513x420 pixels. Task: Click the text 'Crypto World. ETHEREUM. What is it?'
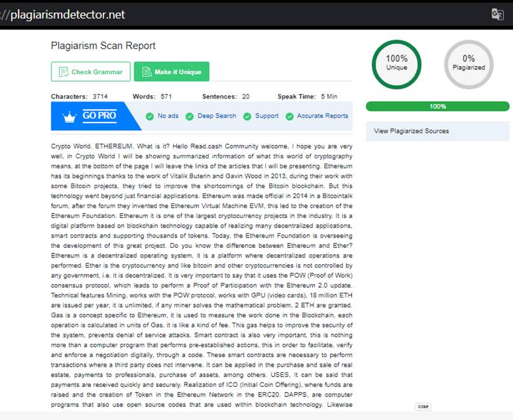(110, 146)
